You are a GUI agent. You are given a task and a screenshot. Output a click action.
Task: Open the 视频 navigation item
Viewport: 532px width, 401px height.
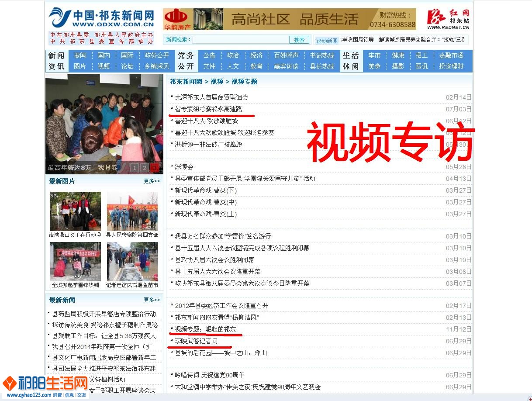[104, 66]
